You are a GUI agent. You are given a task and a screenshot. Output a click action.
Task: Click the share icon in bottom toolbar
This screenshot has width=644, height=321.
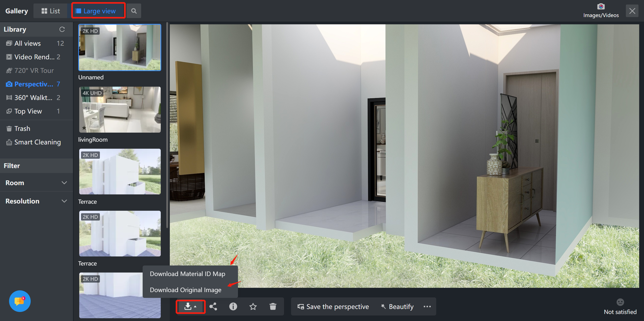tap(213, 306)
